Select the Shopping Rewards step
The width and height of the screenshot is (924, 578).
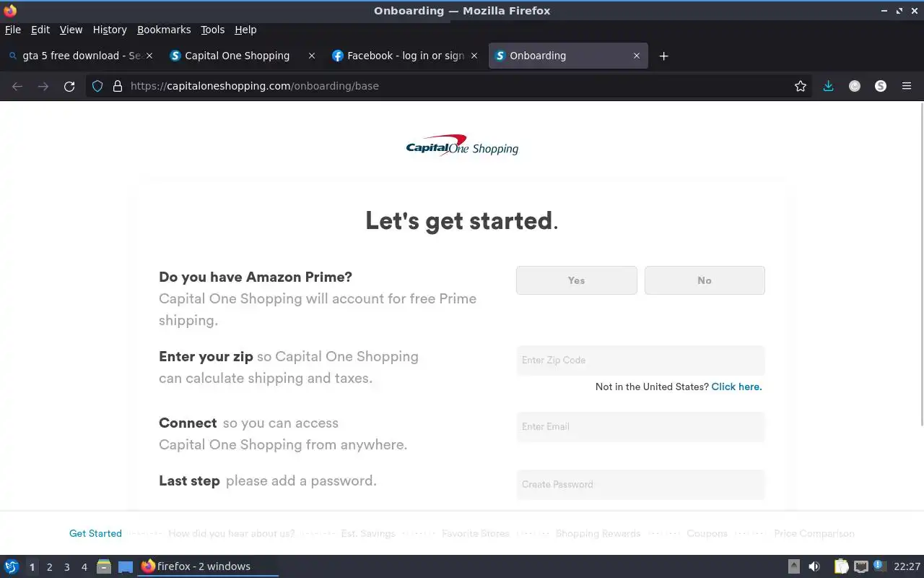(598, 533)
